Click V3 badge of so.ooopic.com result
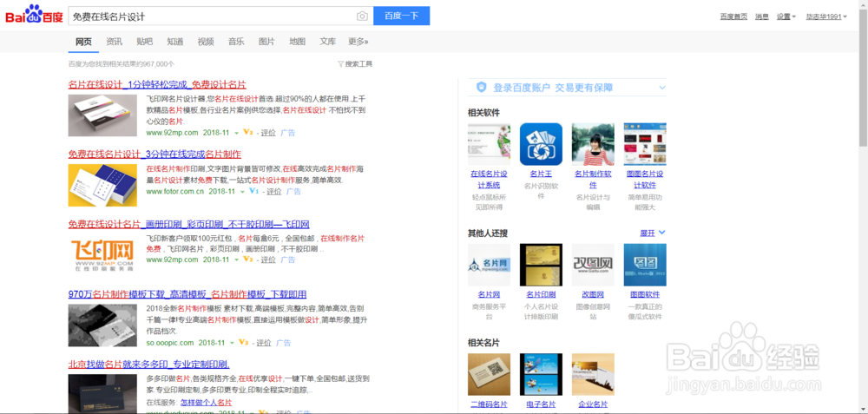This screenshot has height=414, width=868. [244, 343]
